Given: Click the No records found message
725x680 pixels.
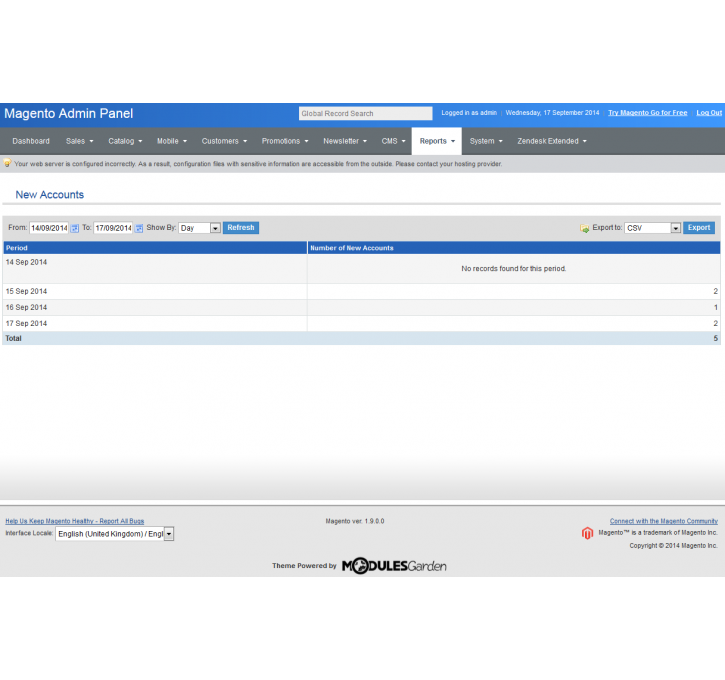Looking at the screenshot, I should [x=514, y=269].
